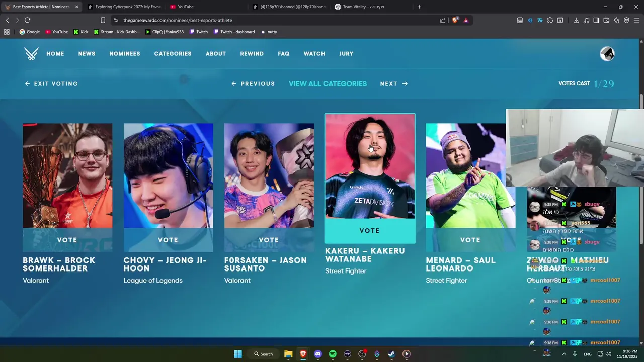This screenshot has width=644, height=362.
Task: Open a new browser tab
Action: [x=419, y=7]
